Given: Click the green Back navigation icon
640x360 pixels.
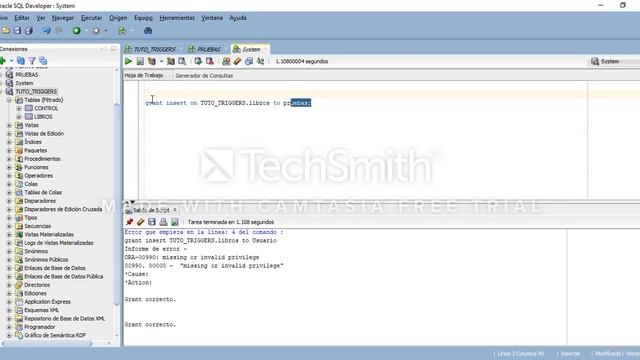Looking at the screenshot, I should tap(76, 31).
